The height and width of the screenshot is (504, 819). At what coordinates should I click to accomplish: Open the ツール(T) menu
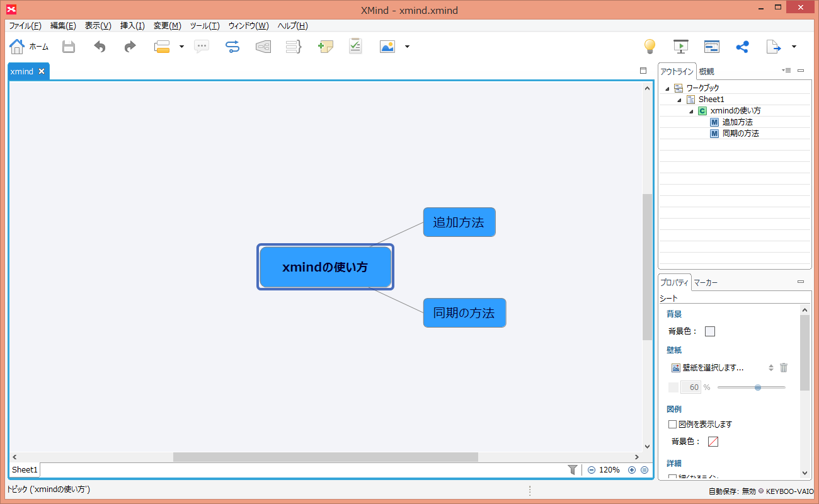point(205,26)
